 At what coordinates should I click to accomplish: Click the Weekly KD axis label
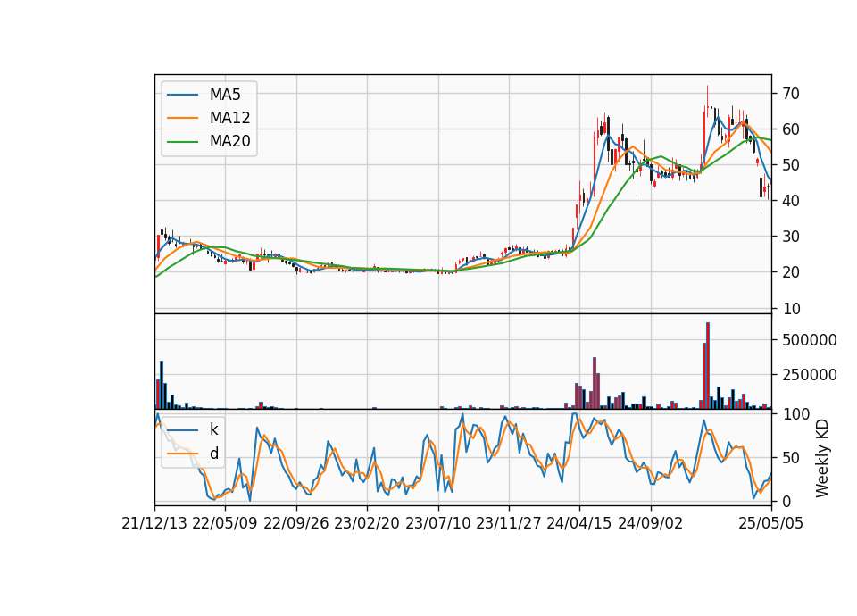click(x=821, y=458)
